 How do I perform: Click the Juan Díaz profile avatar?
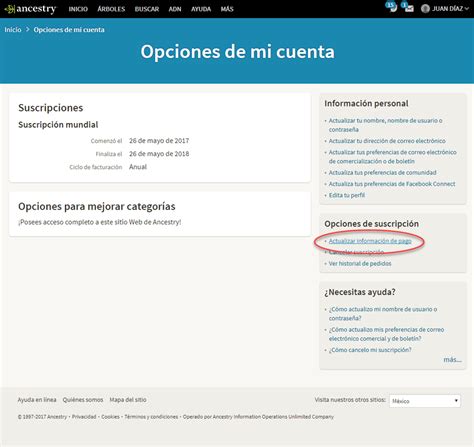point(425,9)
